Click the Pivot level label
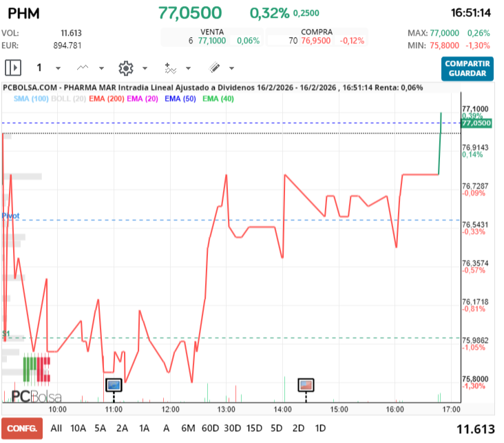 pyautogui.click(x=10, y=216)
